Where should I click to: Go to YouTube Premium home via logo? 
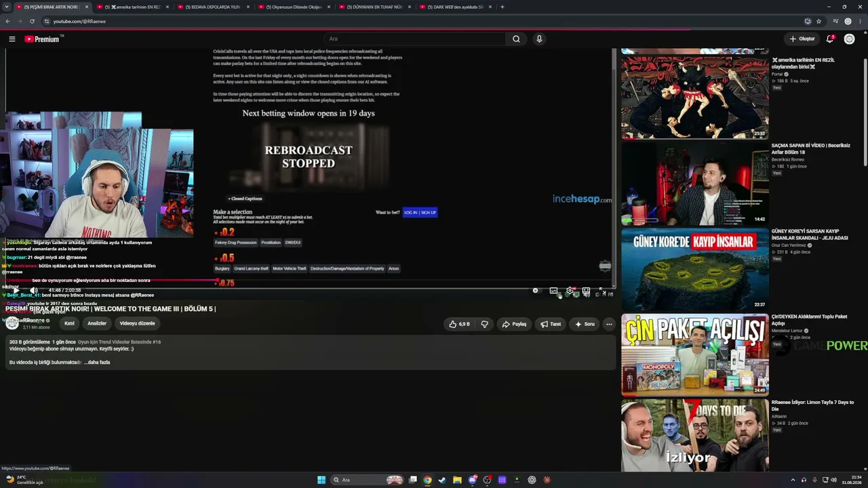point(43,39)
